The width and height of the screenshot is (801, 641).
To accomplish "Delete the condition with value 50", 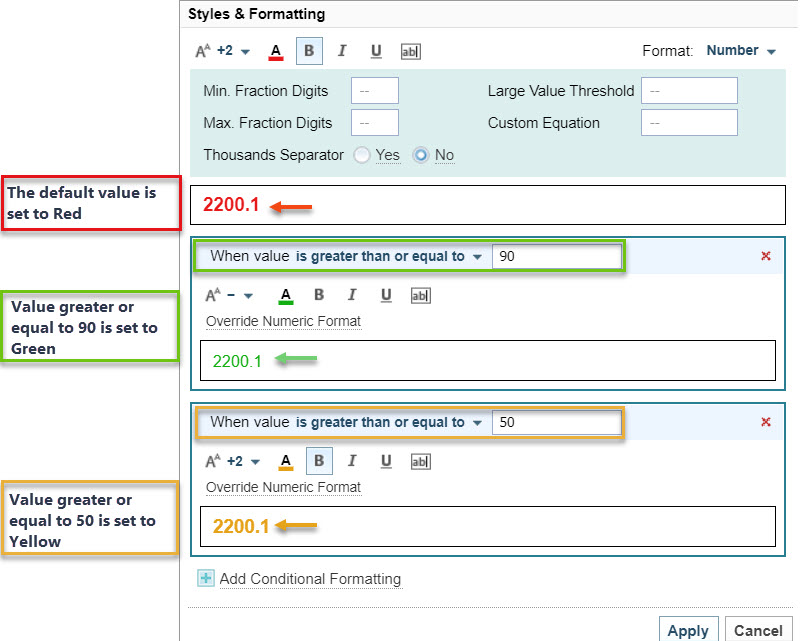I will tap(766, 422).
